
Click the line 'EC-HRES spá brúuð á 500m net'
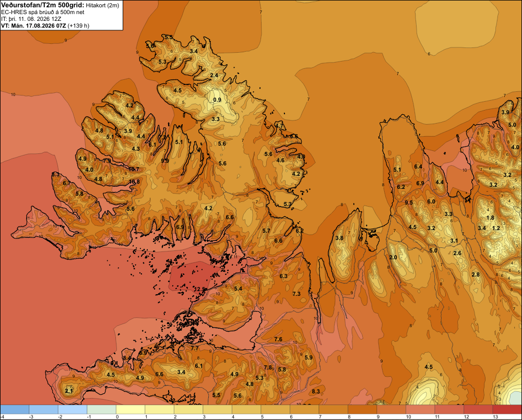(x=43, y=12)
